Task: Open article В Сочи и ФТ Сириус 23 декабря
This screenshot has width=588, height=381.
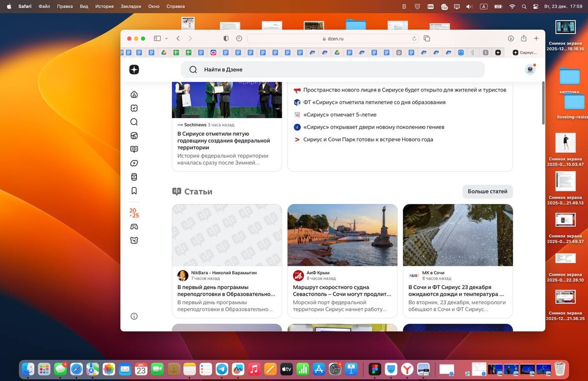Action: click(457, 291)
